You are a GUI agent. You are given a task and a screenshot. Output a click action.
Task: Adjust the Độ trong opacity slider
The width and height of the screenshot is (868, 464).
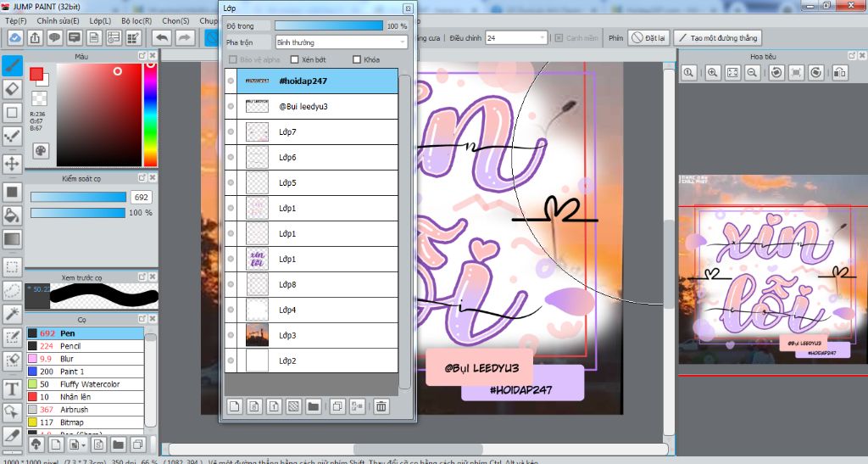point(329,25)
